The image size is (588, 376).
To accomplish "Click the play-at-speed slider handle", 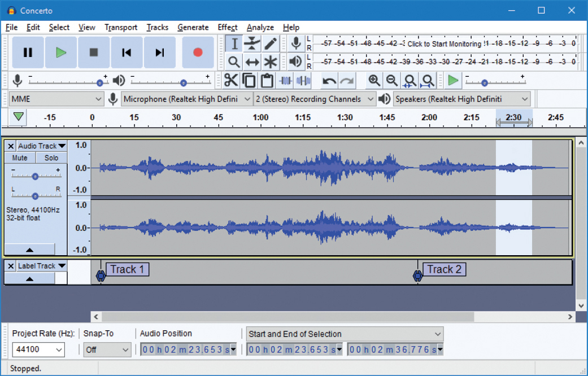I will pos(484,83).
